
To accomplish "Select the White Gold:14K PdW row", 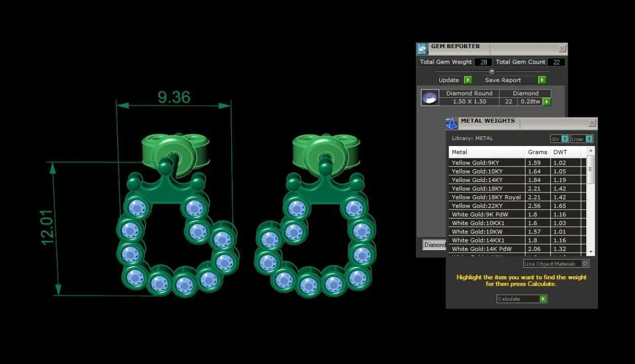I will 518,249.
